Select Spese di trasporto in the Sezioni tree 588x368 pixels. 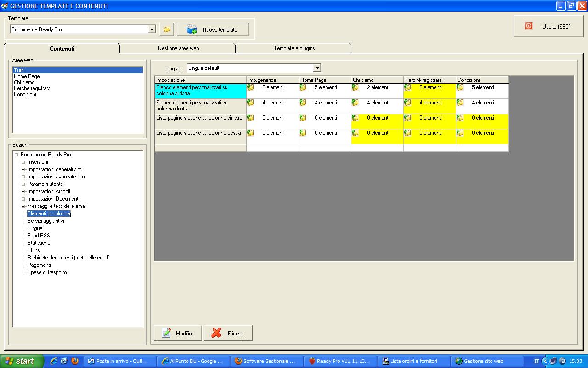pos(47,272)
